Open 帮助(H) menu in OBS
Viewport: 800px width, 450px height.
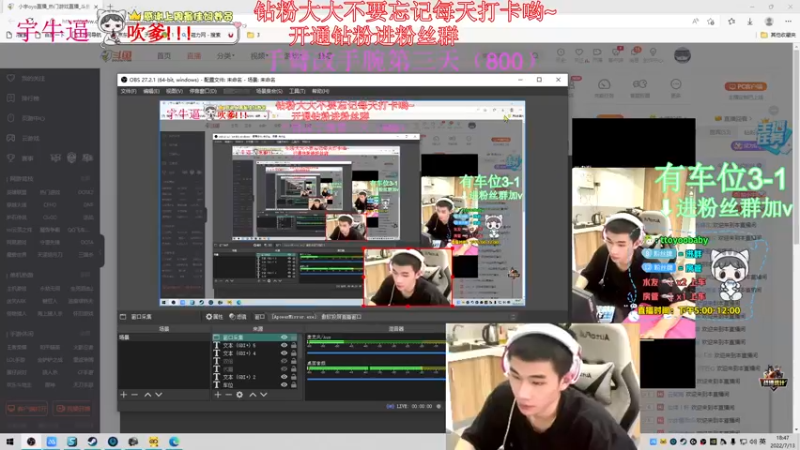[320, 91]
